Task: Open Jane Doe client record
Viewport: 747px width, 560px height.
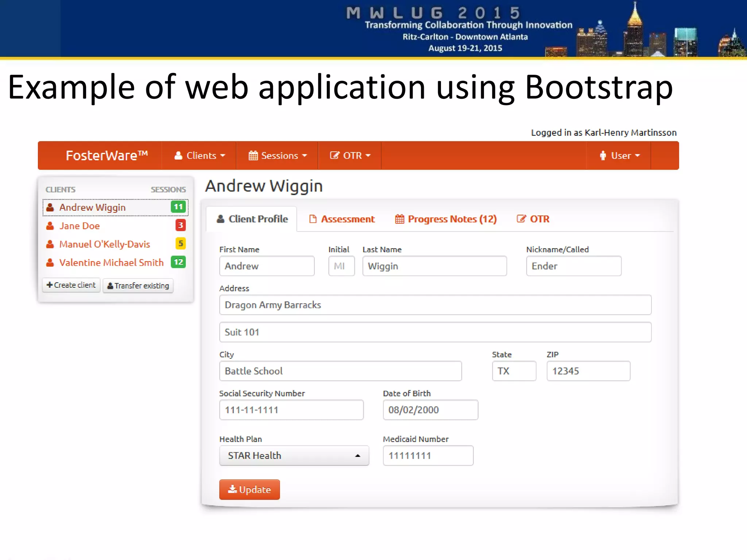Action: (80, 226)
